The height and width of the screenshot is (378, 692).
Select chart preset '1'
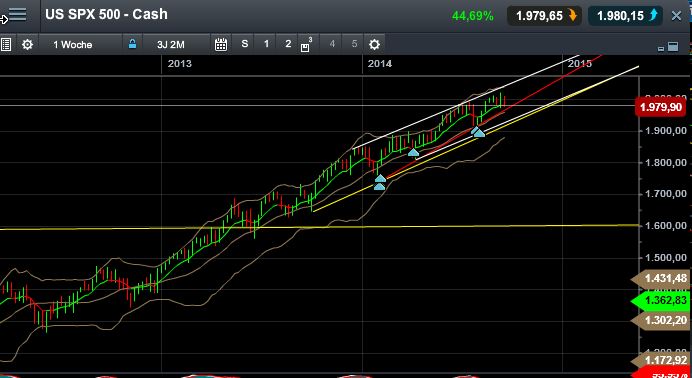266,44
